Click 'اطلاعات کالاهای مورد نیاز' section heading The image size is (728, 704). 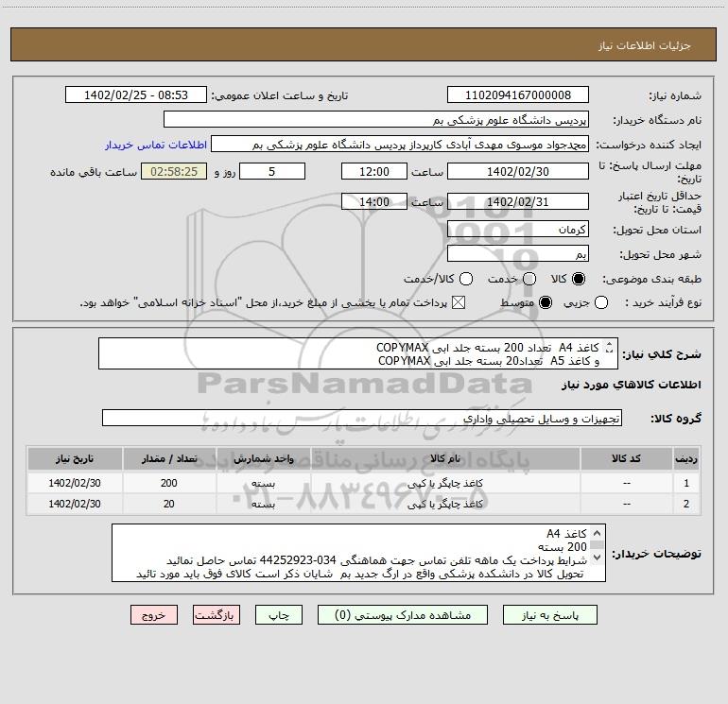click(x=632, y=385)
